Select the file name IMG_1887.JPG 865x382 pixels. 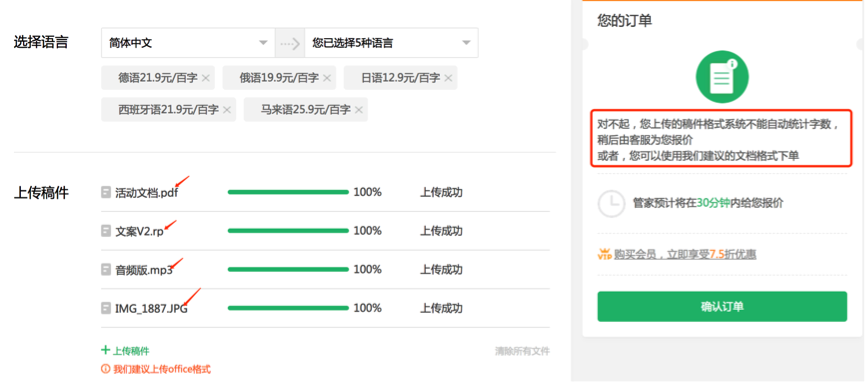[151, 309]
